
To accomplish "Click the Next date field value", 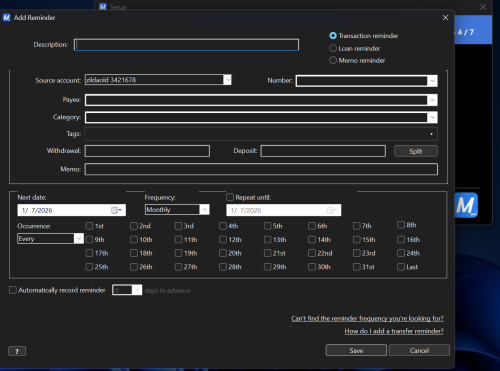I will click(37, 210).
